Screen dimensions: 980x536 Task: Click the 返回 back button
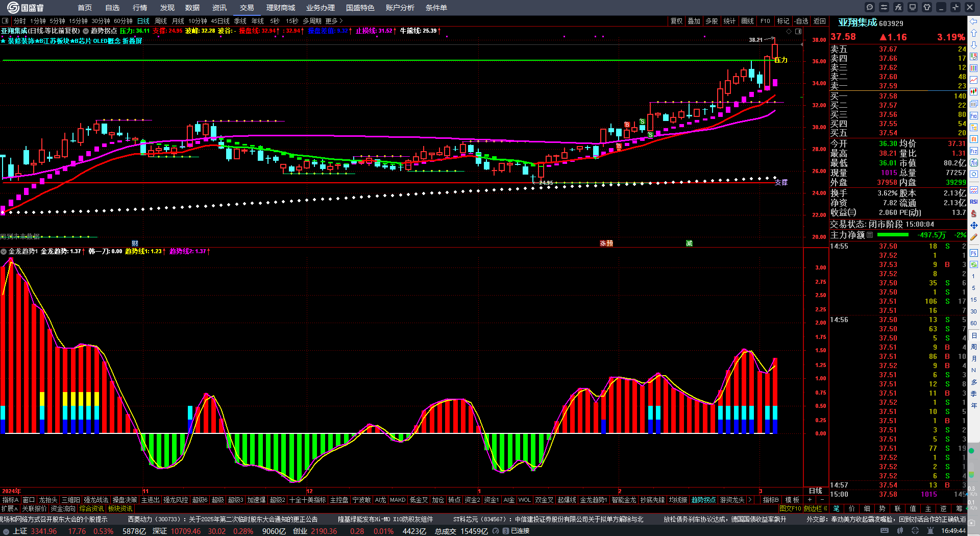(x=820, y=21)
